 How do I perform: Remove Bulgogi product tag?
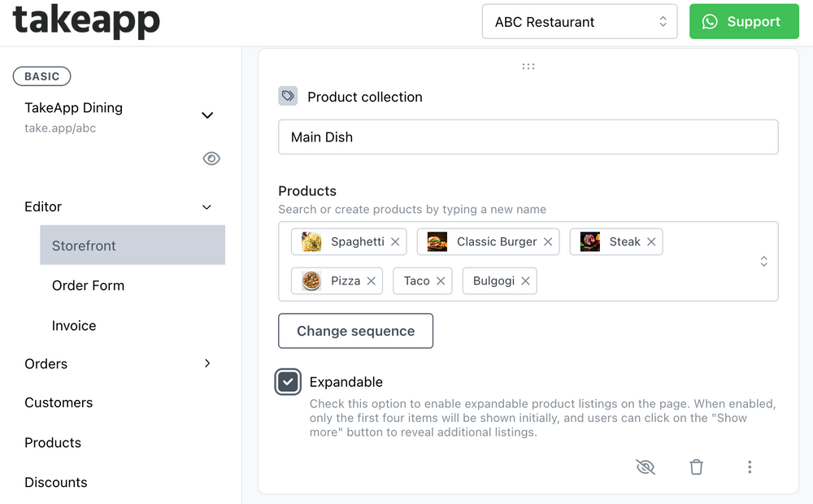coord(525,280)
